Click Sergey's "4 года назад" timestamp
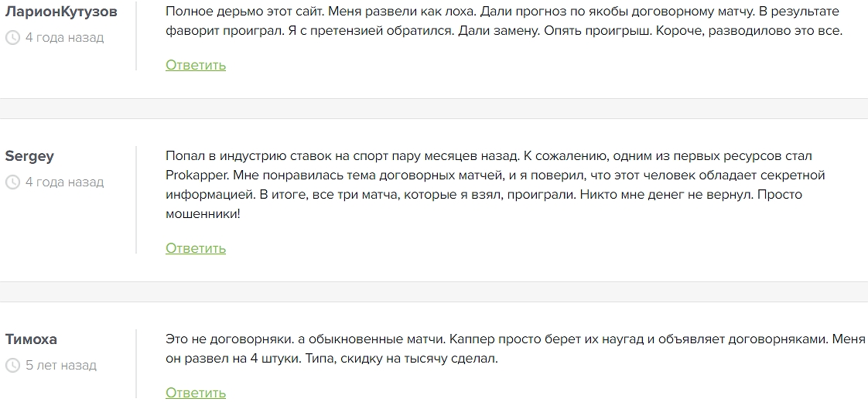 click(x=64, y=182)
